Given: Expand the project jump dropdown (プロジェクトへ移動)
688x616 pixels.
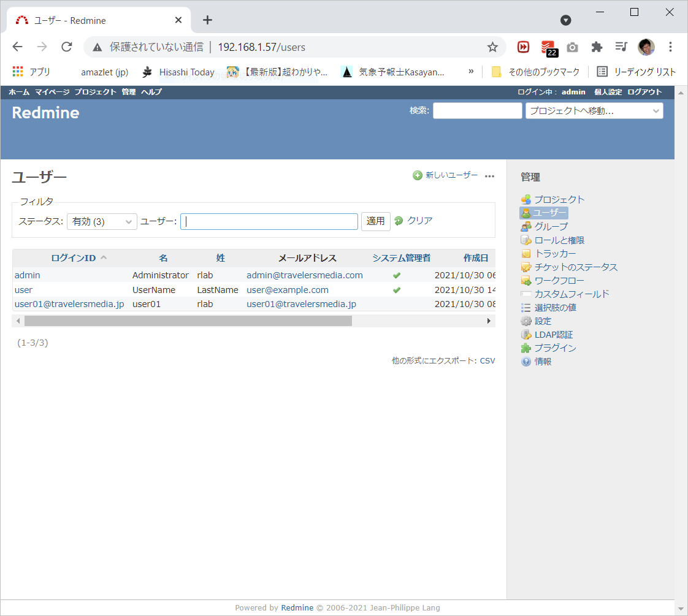Looking at the screenshot, I should pos(594,111).
